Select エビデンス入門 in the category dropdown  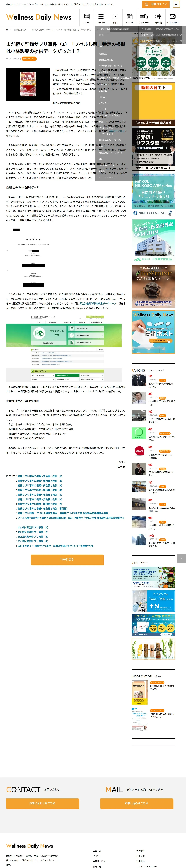tap(106, 134)
